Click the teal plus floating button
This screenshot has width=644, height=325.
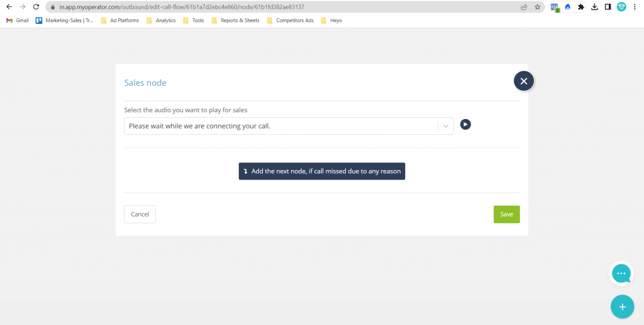click(x=622, y=307)
